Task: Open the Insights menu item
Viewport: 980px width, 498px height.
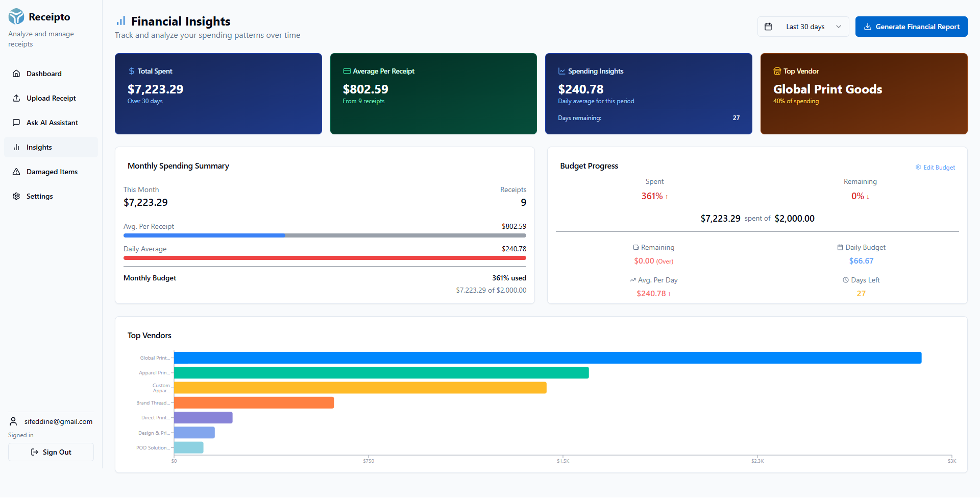Action: click(51, 147)
